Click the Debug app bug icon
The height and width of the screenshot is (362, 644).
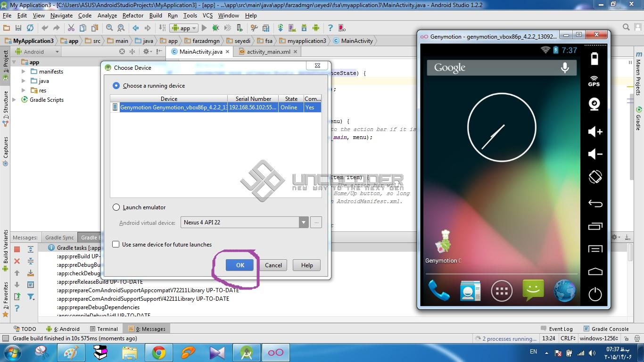coord(215,28)
